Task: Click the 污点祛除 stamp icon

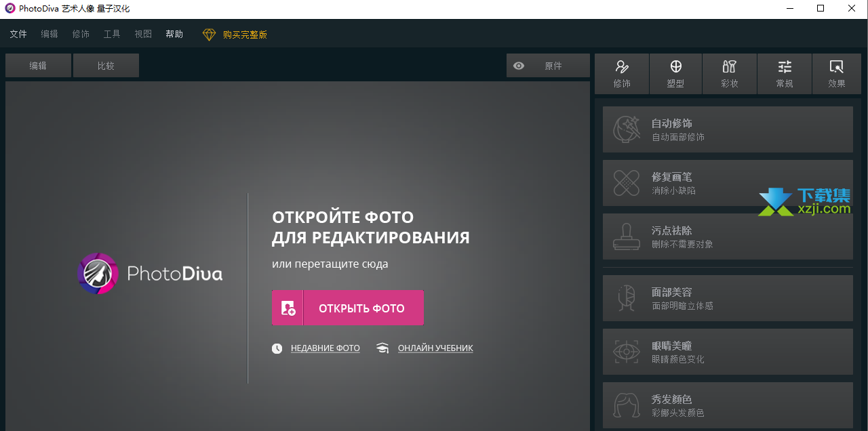Action: tap(627, 237)
